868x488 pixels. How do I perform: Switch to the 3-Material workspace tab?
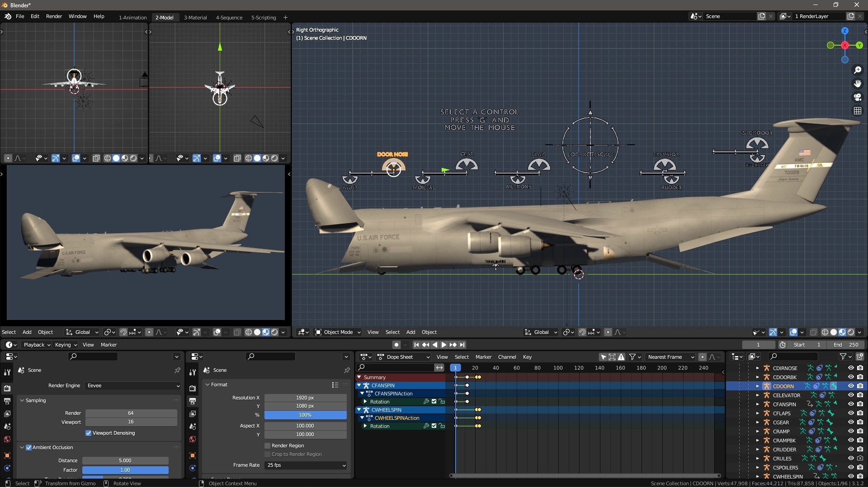click(195, 18)
